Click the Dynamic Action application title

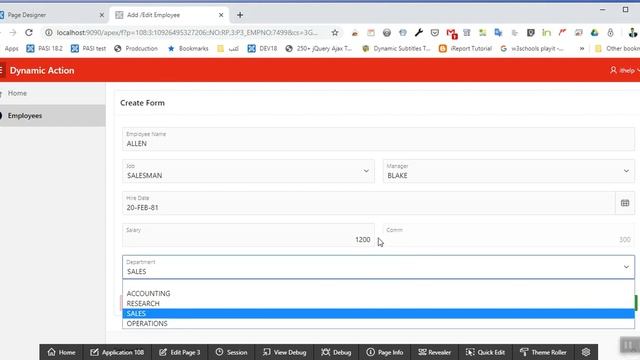[42, 70]
